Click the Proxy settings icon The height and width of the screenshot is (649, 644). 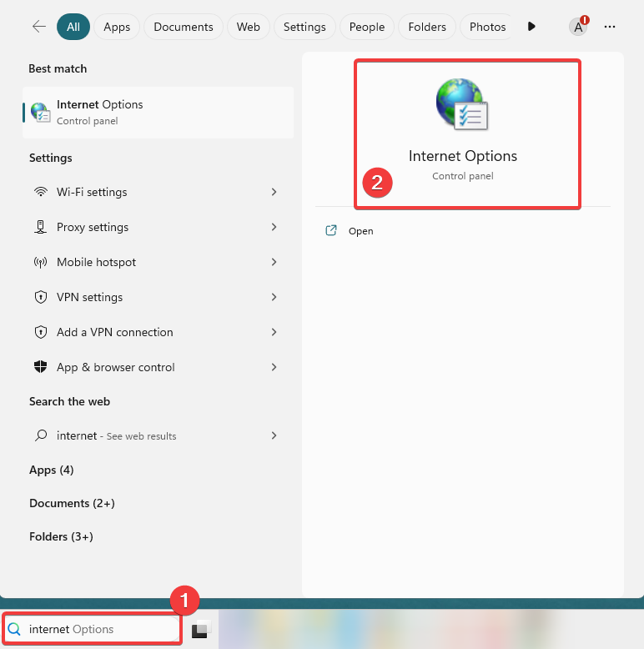click(41, 227)
